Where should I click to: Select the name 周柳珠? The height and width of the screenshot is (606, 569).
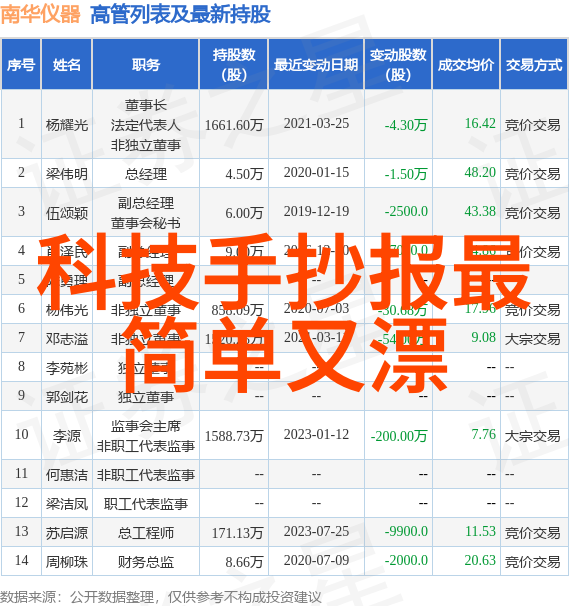(67, 562)
